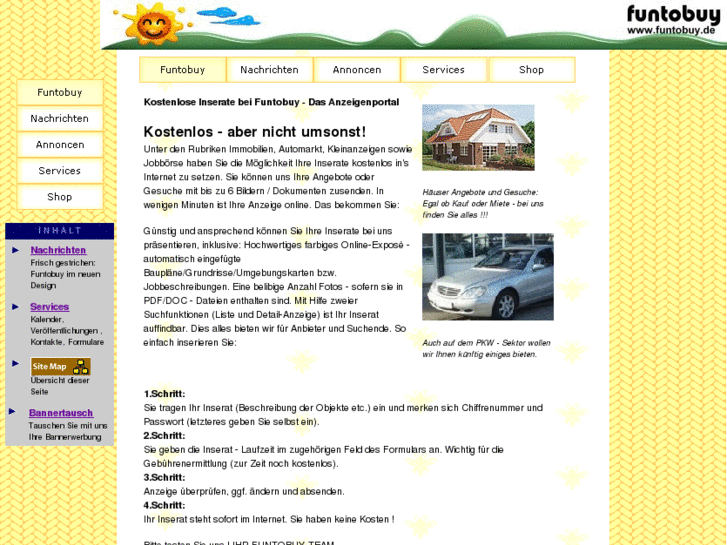
Task: Click the arrow bullet beside Bannertausch
Action: 12,411
